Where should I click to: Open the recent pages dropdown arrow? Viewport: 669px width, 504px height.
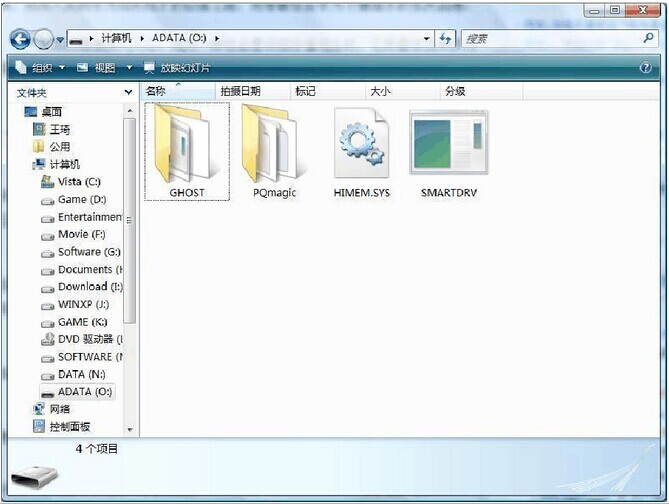coord(60,40)
